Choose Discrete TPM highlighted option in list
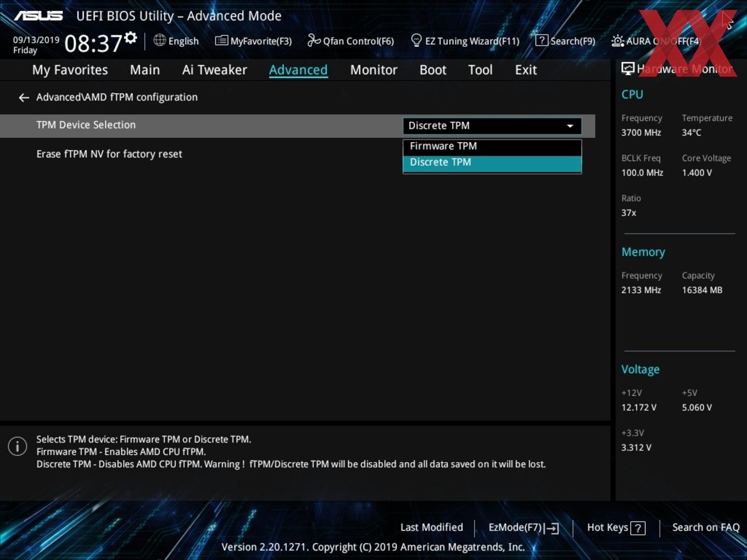This screenshot has width=747, height=560. (492, 163)
